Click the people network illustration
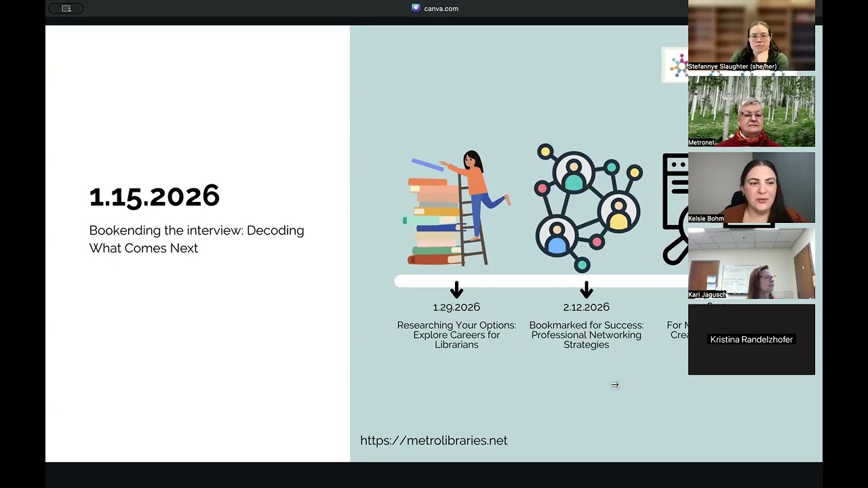The width and height of the screenshot is (868, 488). click(x=587, y=207)
